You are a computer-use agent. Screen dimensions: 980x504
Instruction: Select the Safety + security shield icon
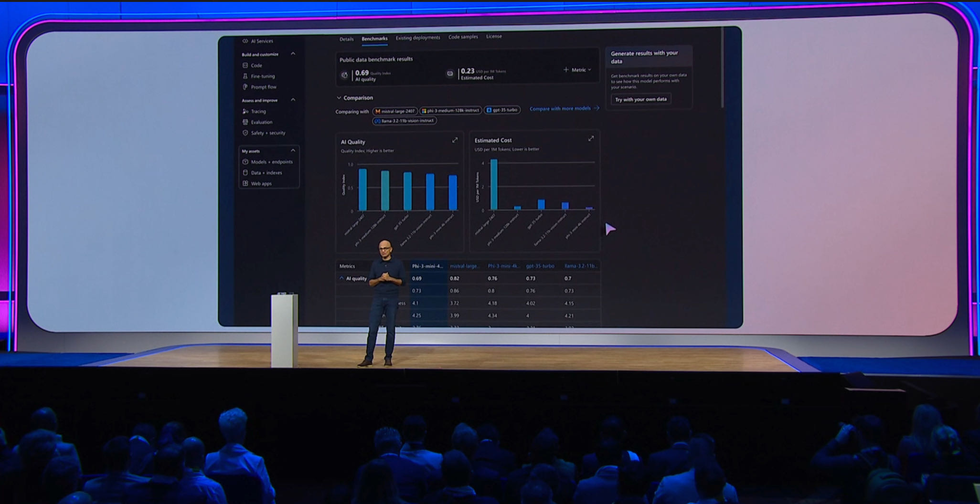click(245, 133)
